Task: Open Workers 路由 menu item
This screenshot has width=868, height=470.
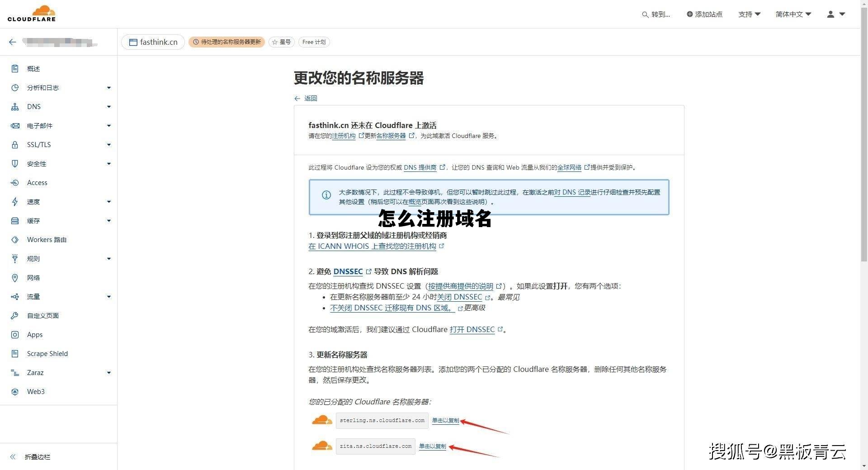Action: (47, 240)
